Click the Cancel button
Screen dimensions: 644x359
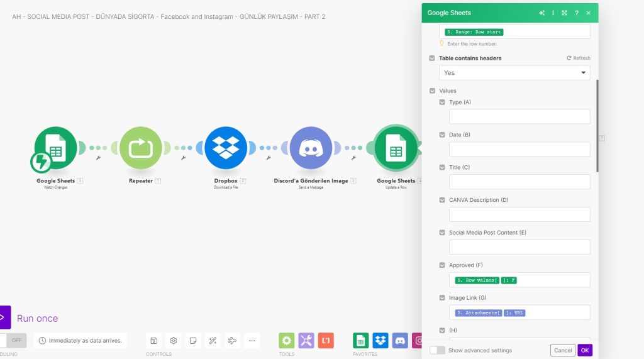[563, 350]
